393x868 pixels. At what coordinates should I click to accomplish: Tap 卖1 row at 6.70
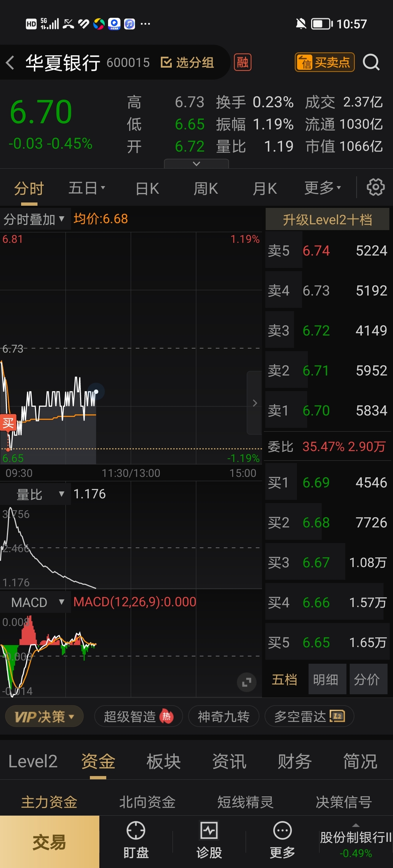pos(327,410)
